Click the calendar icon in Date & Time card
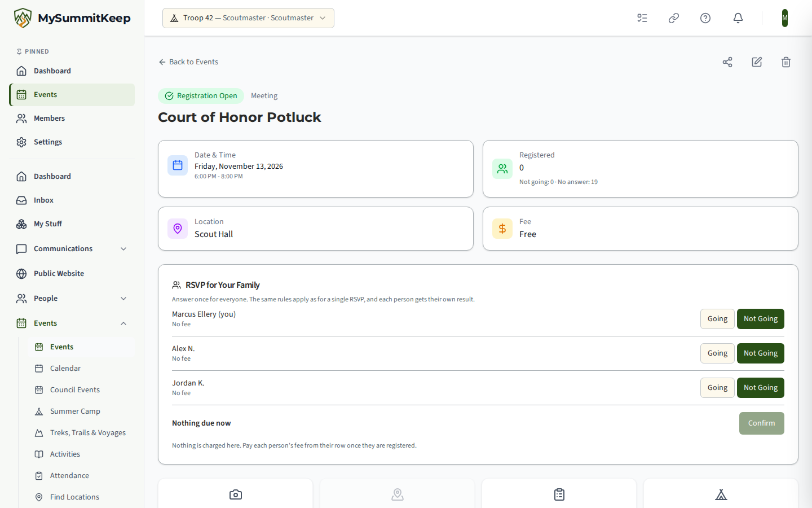Viewport: 812px width, 508px height. [x=178, y=165]
